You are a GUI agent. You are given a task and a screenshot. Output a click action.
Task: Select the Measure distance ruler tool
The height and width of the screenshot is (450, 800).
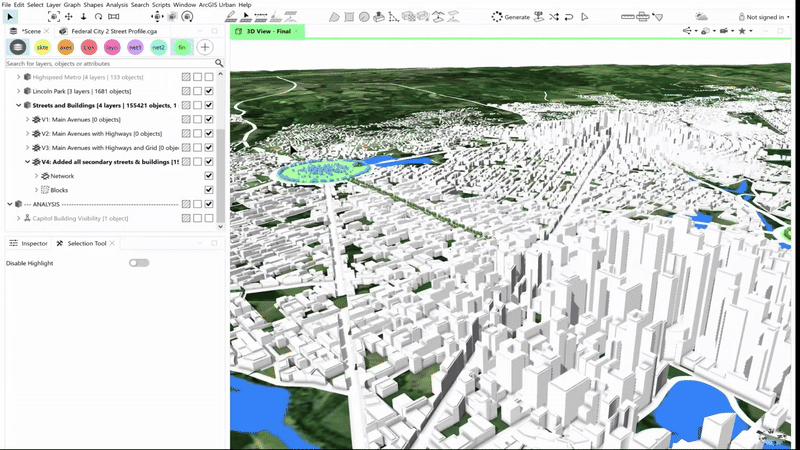(628, 17)
